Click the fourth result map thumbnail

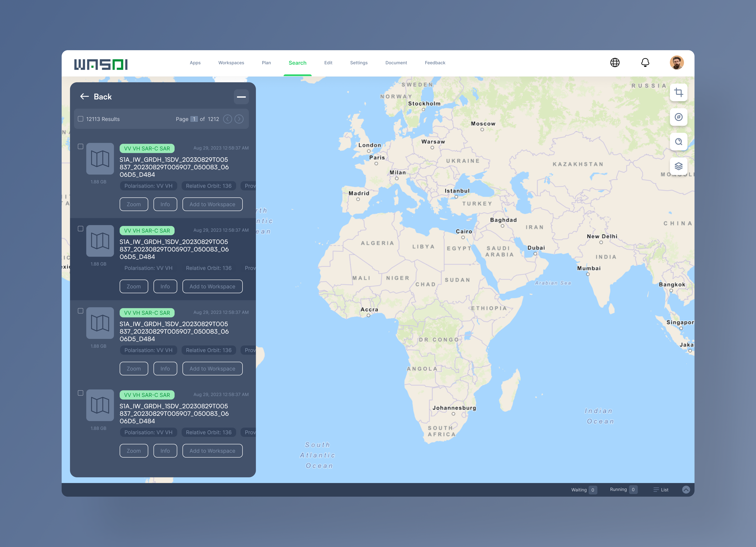[x=100, y=405]
